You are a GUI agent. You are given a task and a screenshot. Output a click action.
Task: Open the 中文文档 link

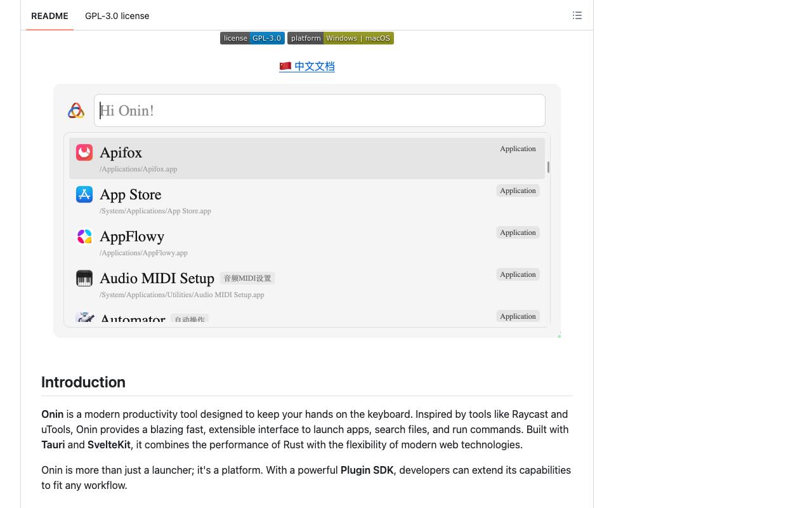(307, 66)
